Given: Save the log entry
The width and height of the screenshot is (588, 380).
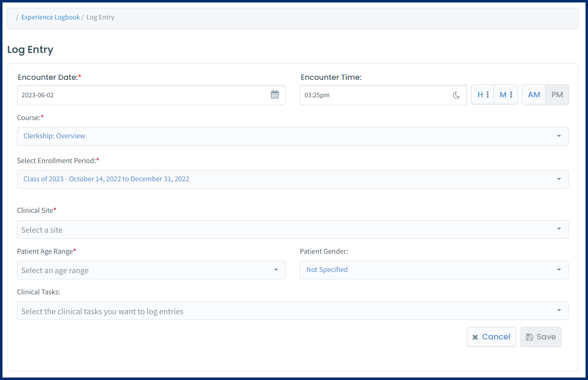Looking at the screenshot, I should pyautogui.click(x=541, y=337).
